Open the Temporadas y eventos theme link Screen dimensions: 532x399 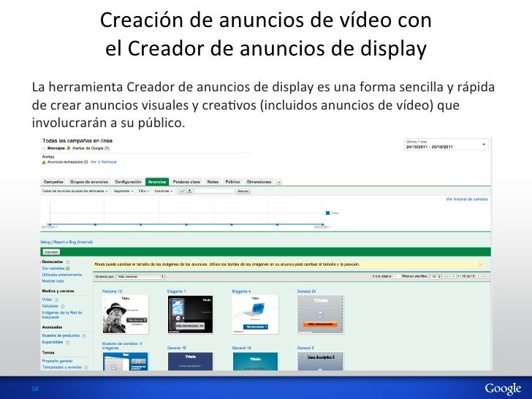(x=61, y=368)
